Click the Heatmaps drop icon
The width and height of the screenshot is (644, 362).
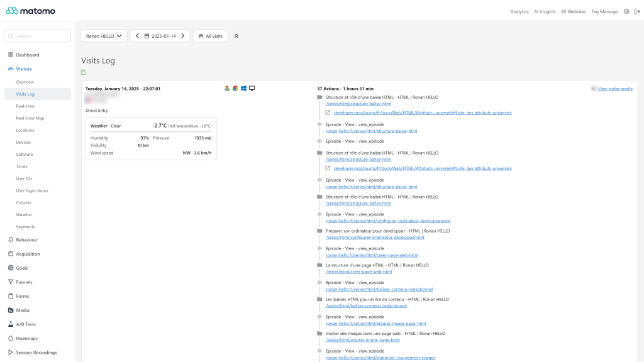(11, 338)
